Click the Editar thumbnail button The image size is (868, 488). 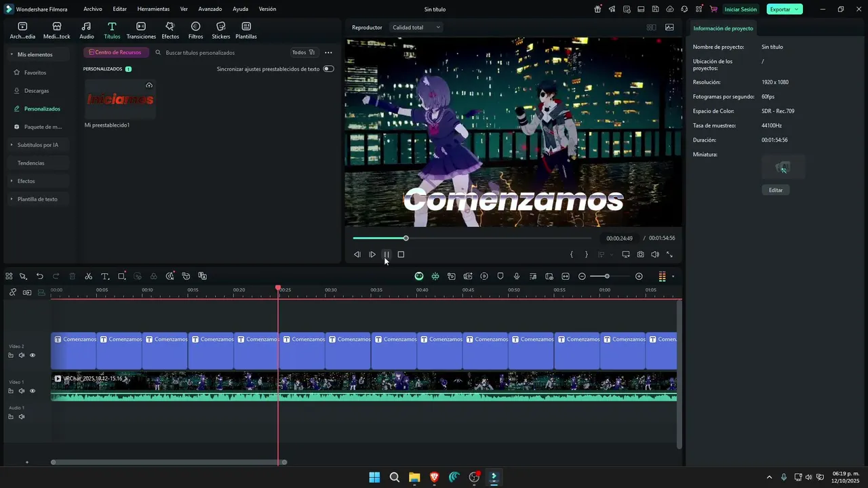pyautogui.click(x=776, y=190)
